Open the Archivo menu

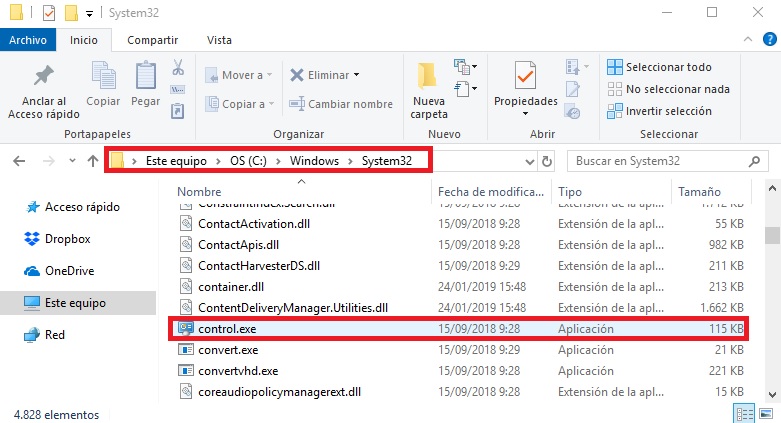tap(28, 40)
